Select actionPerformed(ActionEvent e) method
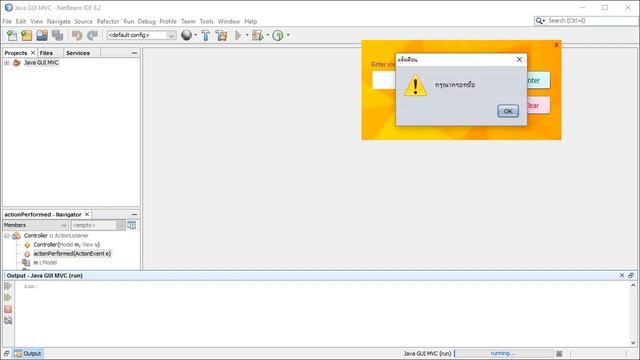This screenshot has width=640, height=360. pyautogui.click(x=72, y=253)
